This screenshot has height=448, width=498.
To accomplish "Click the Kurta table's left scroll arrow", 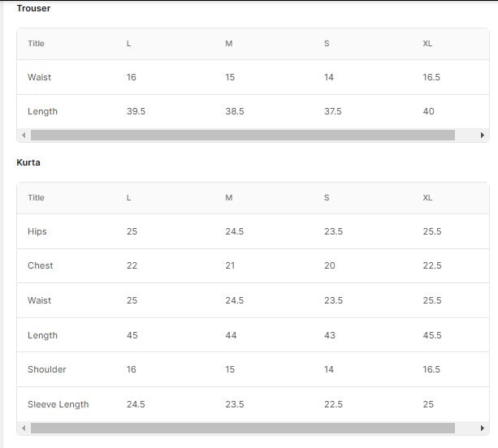I will (x=24, y=428).
